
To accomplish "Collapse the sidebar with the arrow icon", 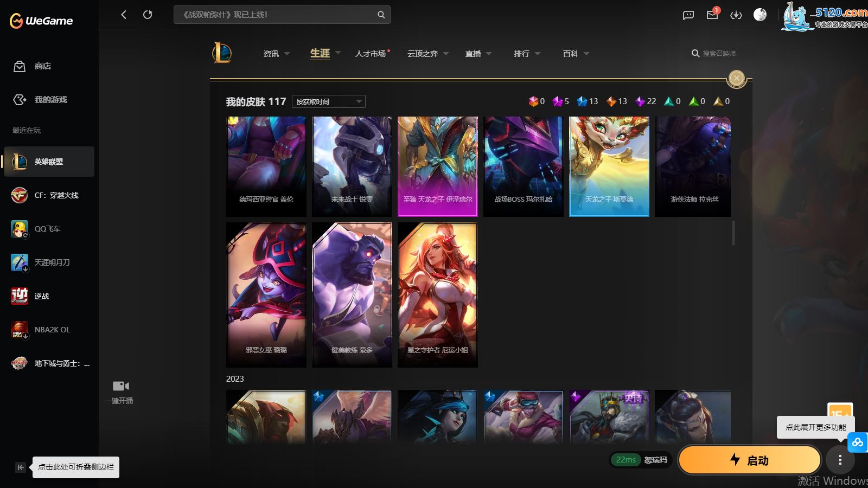I will point(21,467).
